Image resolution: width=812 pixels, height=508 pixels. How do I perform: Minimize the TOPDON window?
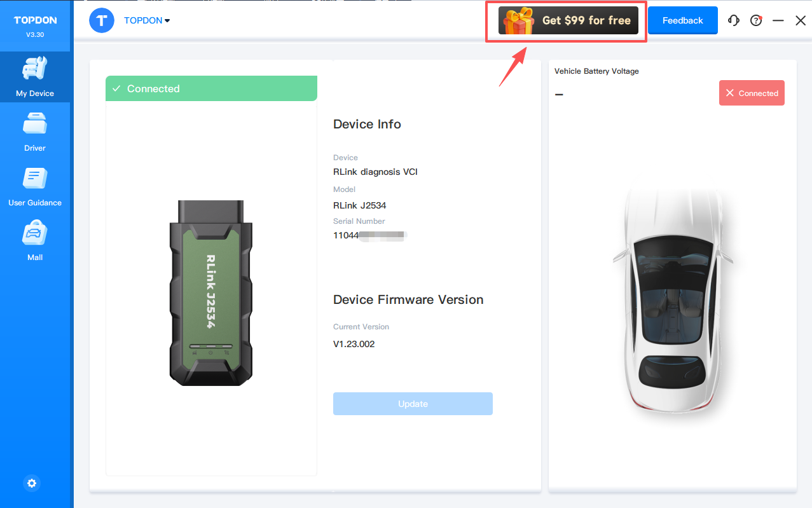(x=778, y=20)
